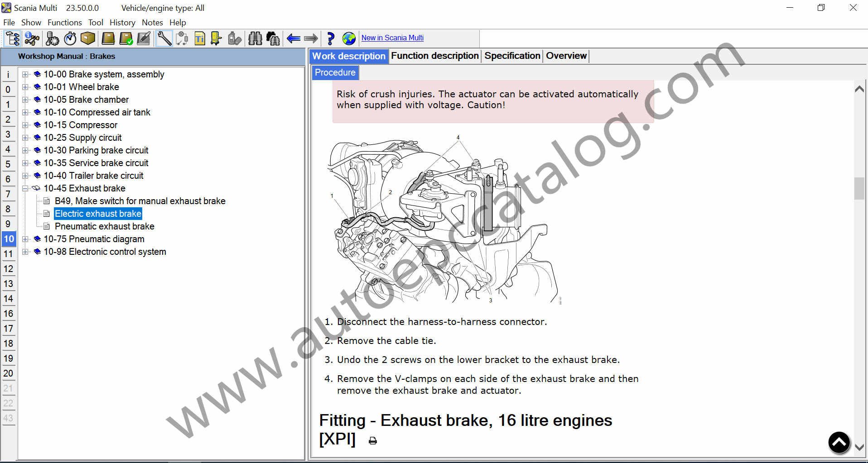Click the piston and gear parts icon
868x463 pixels.
[52, 38]
